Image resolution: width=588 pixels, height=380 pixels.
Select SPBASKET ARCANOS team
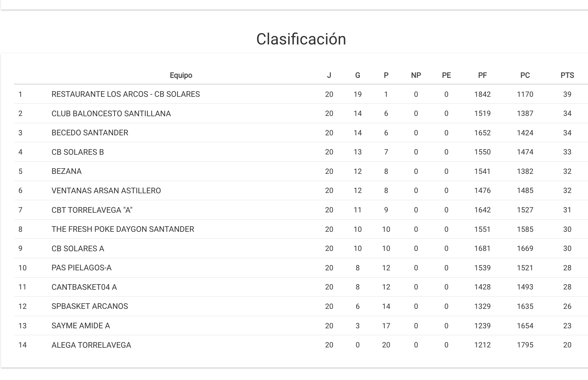pyautogui.click(x=90, y=306)
